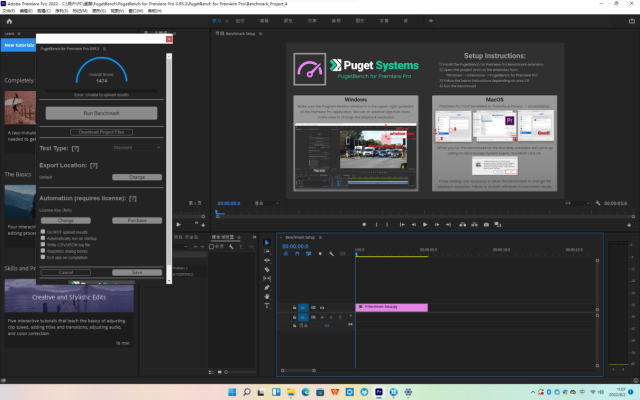Click the Run Benchmark button
Screen dimensions: 640x400
[101, 113]
